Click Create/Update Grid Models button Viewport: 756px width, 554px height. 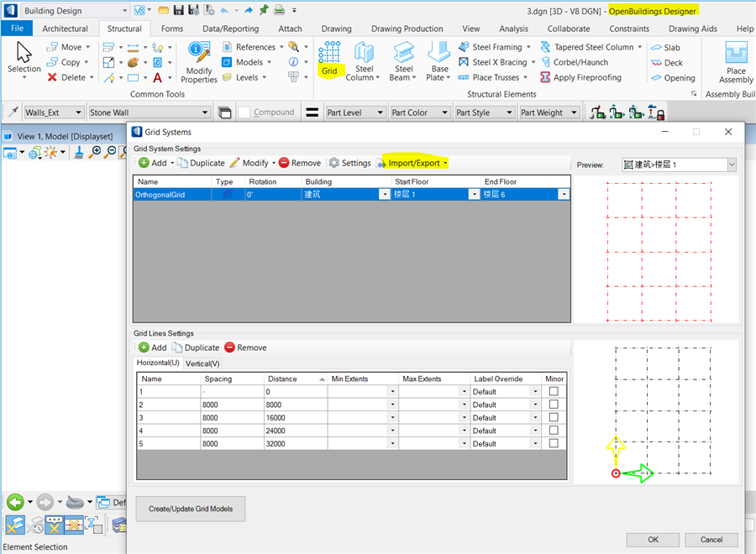(x=191, y=509)
